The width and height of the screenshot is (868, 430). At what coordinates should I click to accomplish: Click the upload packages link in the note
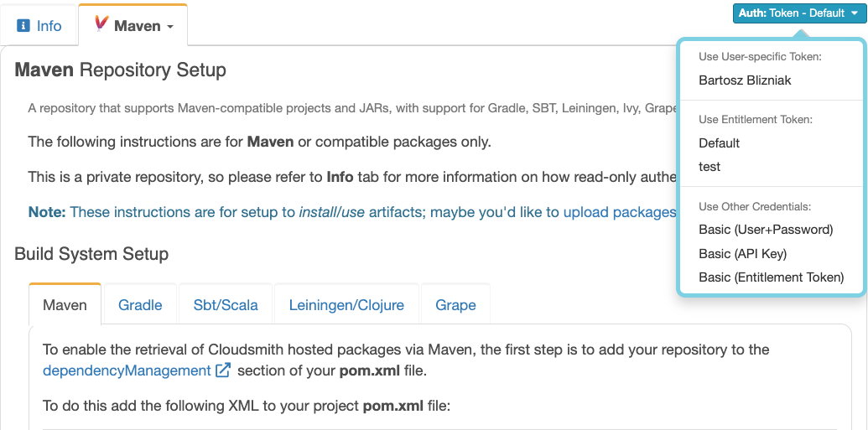[620, 212]
